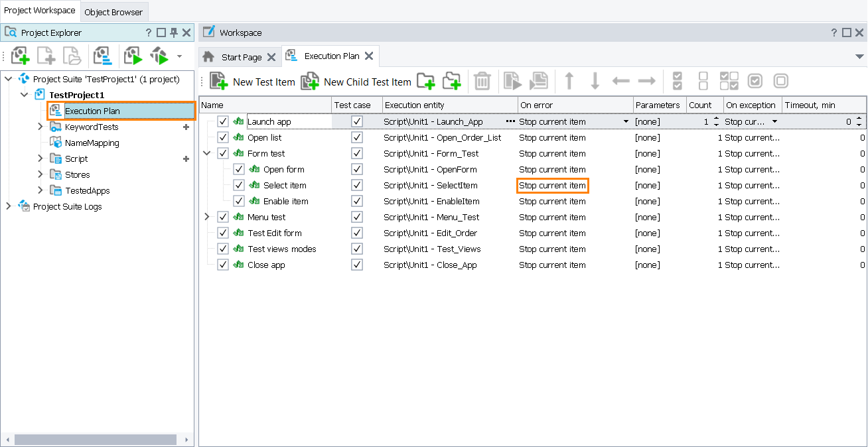The height and width of the screenshot is (447, 868).
Task: Click the New Child Group icon
Action: pos(452,81)
